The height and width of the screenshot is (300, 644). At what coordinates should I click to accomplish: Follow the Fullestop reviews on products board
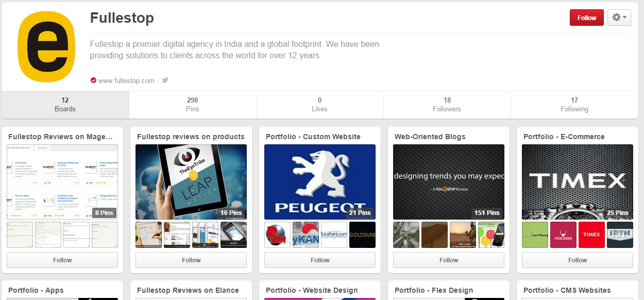tap(191, 260)
